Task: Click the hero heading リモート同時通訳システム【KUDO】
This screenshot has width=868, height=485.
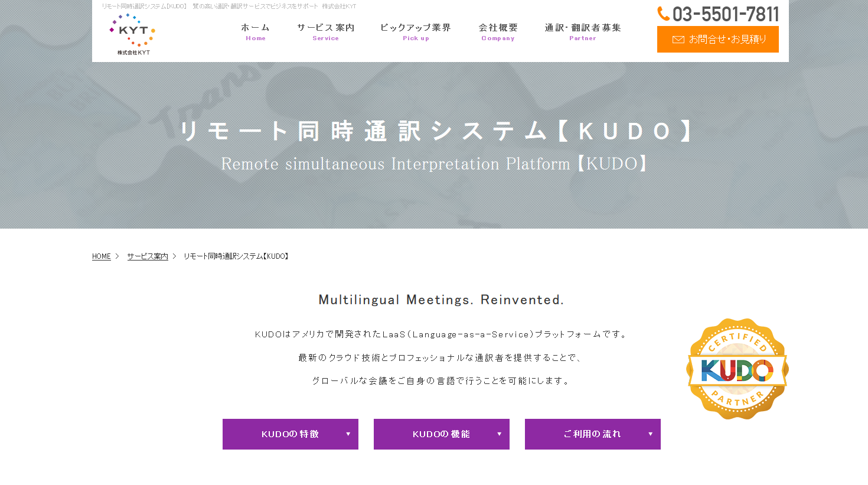Action: (x=437, y=131)
